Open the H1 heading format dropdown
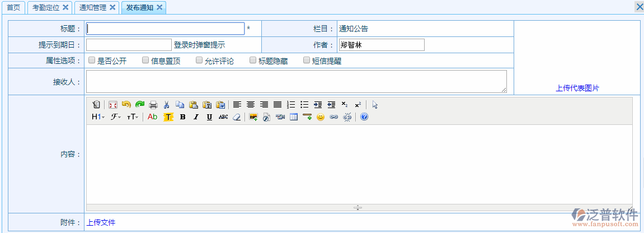The image size is (644, 233). pyautogui.click(x=98, y=117)
